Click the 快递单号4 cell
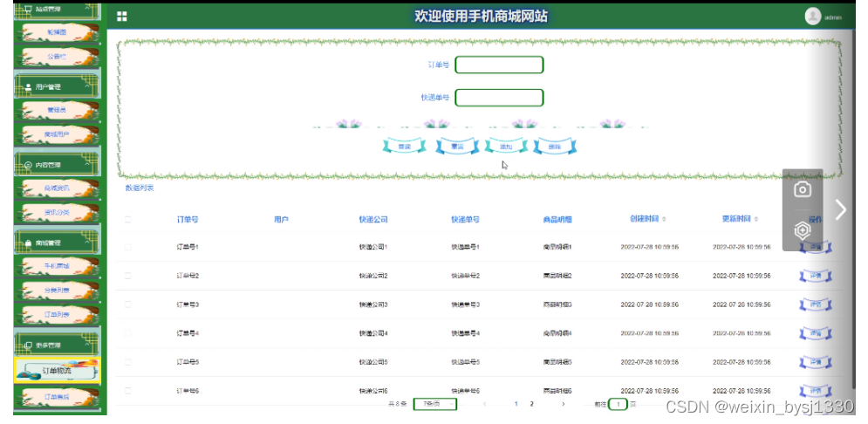Screen dimensions: 868x424 tap(465, 333)
